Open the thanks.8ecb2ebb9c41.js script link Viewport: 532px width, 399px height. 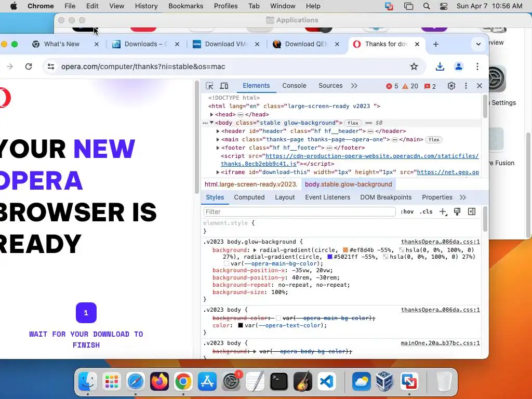pos(259,164)
